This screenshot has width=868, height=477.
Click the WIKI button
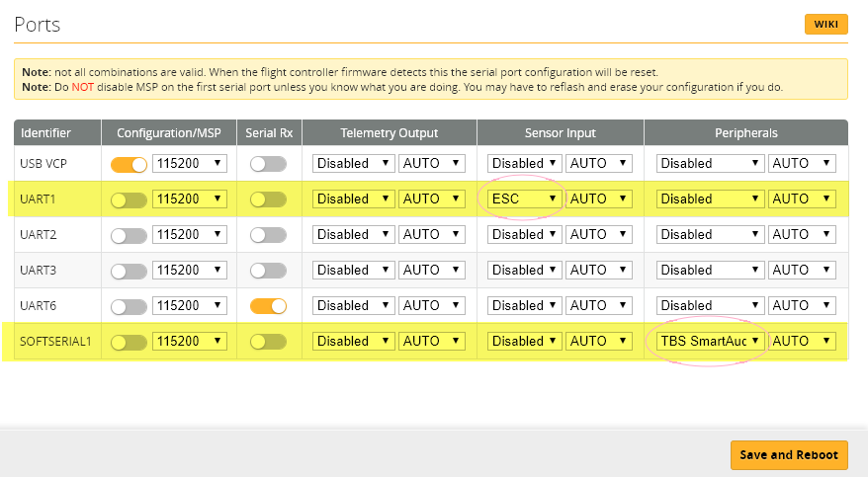click(x=825, y=25)
